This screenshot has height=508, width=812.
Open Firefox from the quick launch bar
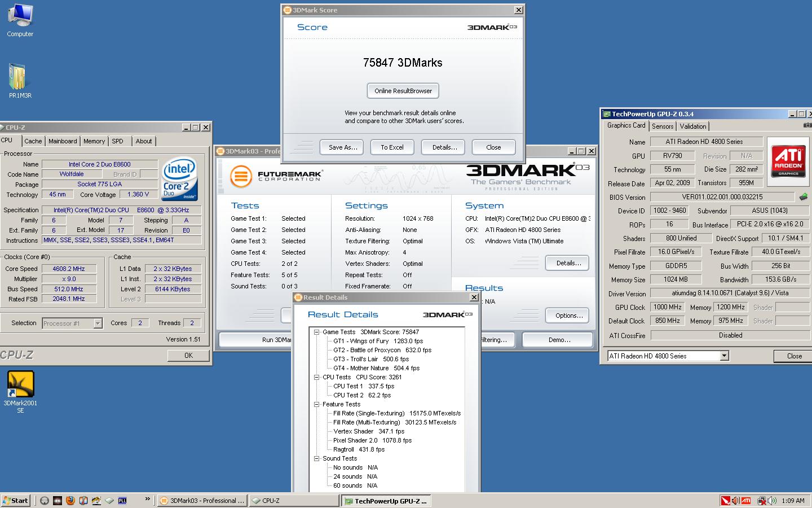pyautogui.click(x=70, y=501)
